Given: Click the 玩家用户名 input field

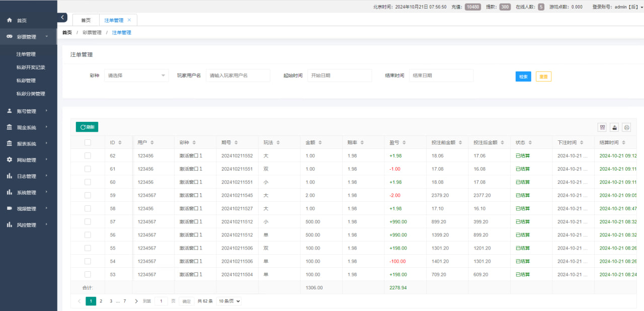Looking at the screenshot, I should [238, 75].
